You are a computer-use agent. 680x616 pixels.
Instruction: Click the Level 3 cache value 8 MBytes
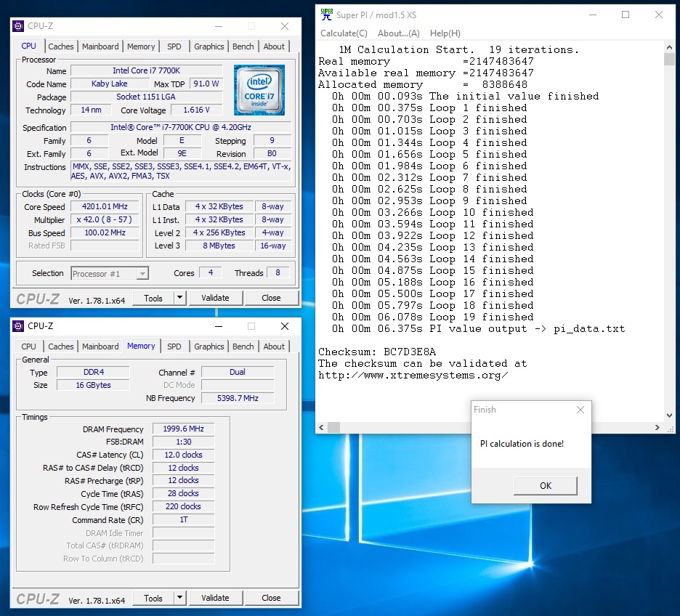219,246
